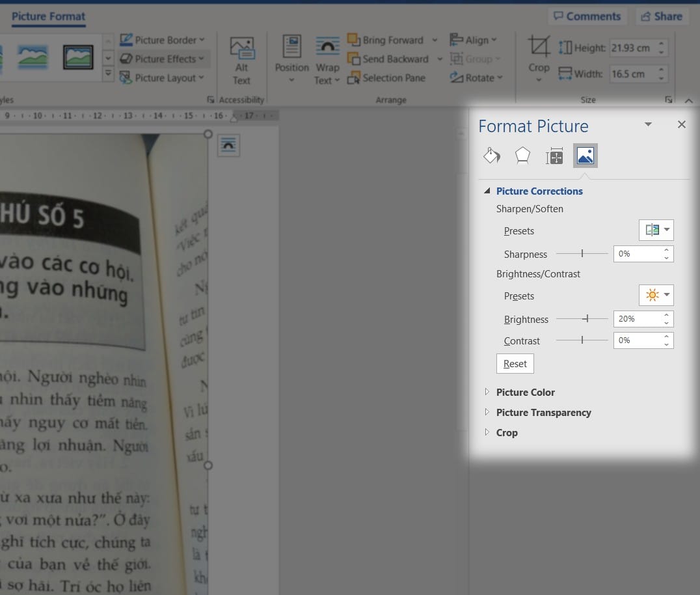Click the Brightness slider handle
700x595 pixels.
[587, 318]
